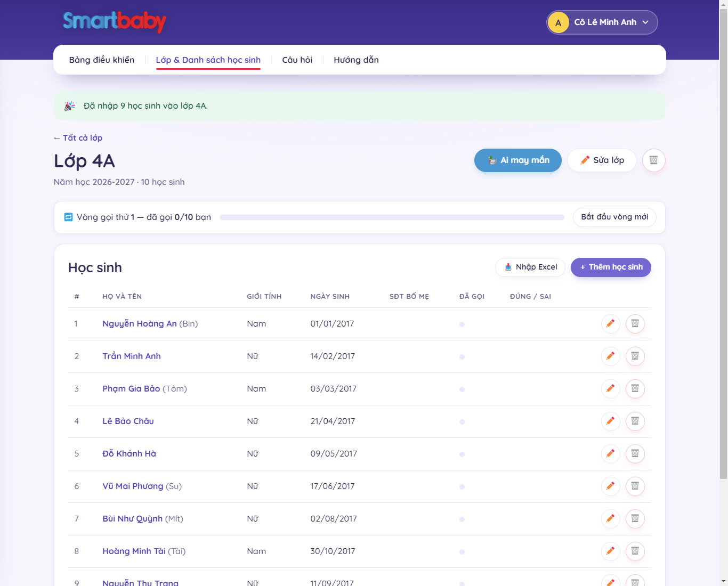Delete Bùi Như Quỳnh trash icon
This screenshot has width=728, height=586.
coord(635,519)
